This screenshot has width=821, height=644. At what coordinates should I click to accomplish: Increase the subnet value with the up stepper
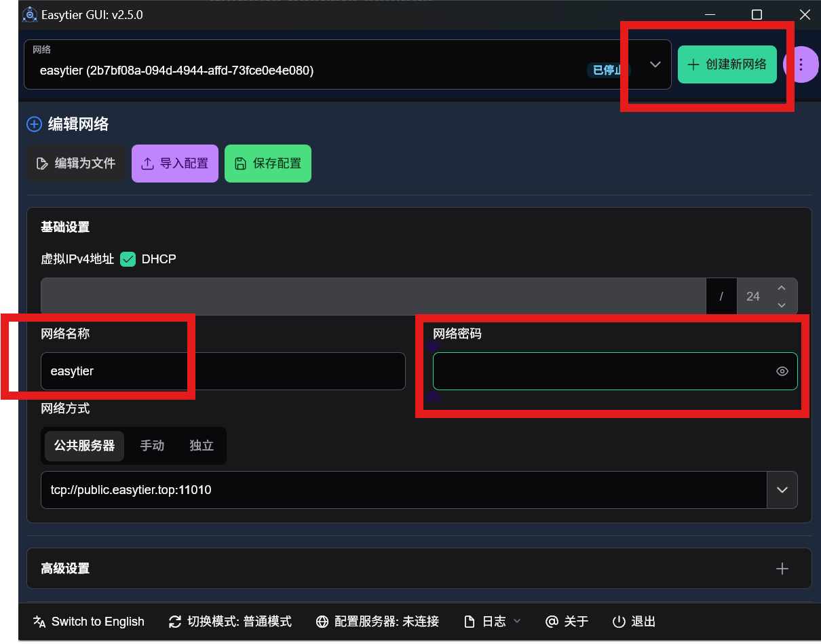(781, 288)
